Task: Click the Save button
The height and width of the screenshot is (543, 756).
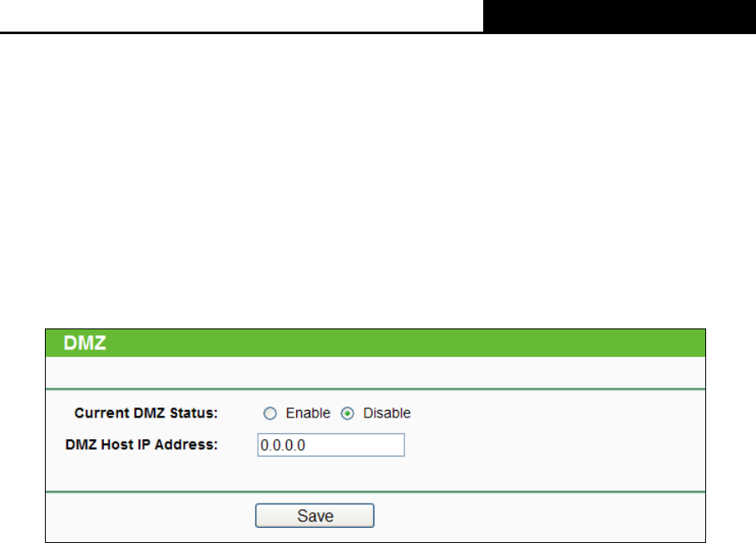Action: [x=315, y=516]
